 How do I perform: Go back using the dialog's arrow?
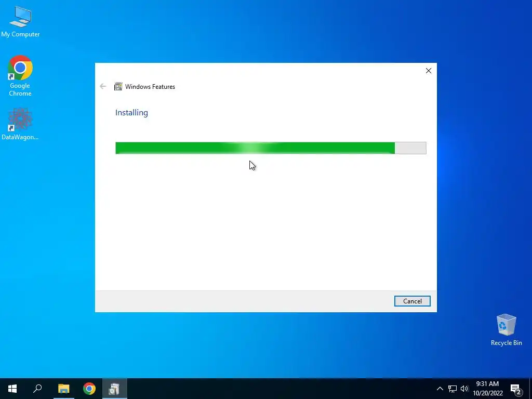pyautogui.click(x=103, y=87)
